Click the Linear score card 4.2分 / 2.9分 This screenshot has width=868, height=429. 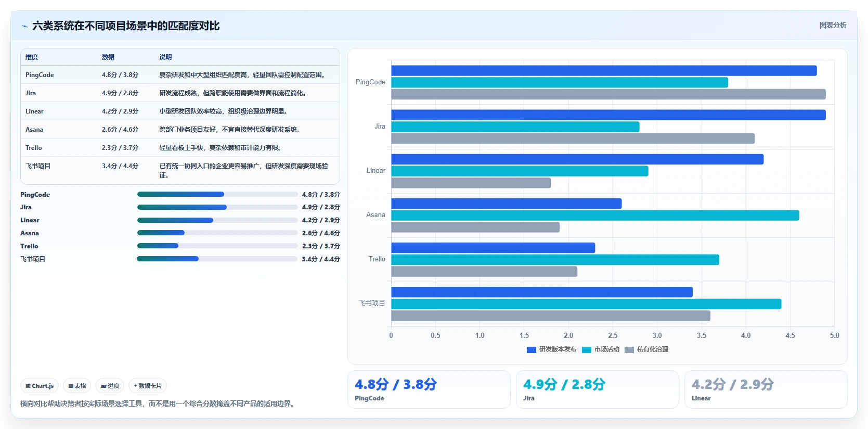[x=766, y=389]
